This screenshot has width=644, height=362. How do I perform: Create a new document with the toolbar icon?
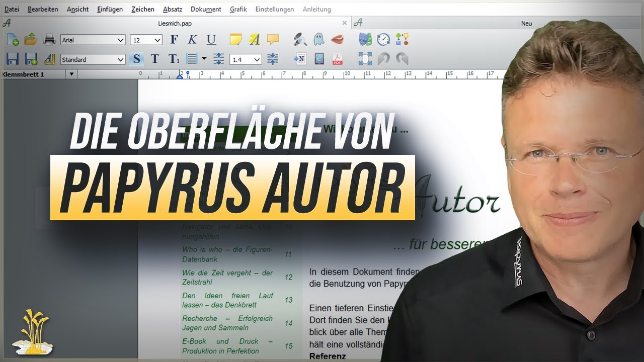pyautogui.click(x=13, y=39)
